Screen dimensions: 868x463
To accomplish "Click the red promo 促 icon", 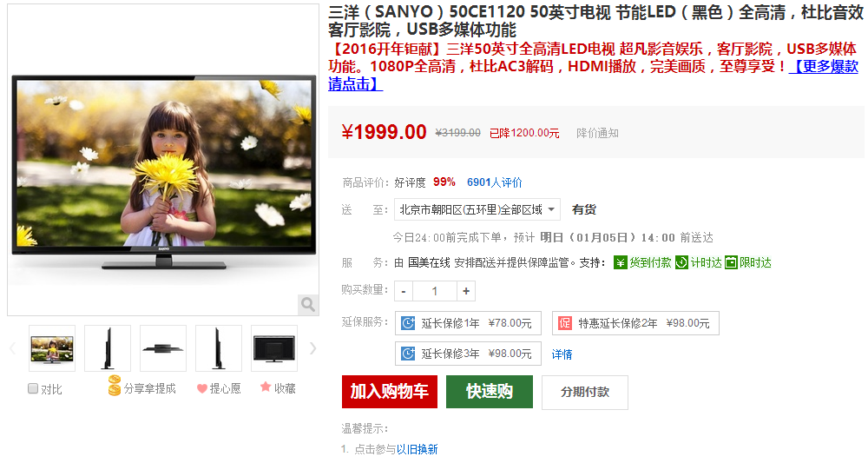I will 565,323.
